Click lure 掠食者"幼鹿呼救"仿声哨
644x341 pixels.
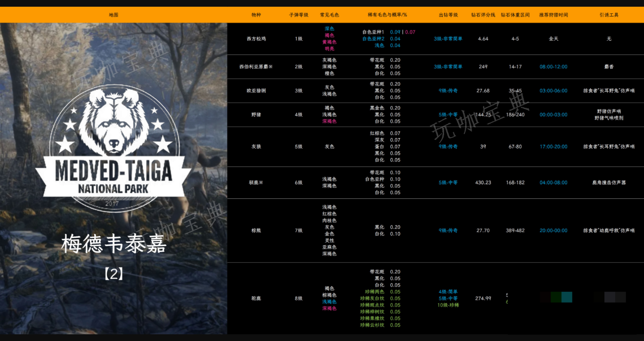click(609, 231)
